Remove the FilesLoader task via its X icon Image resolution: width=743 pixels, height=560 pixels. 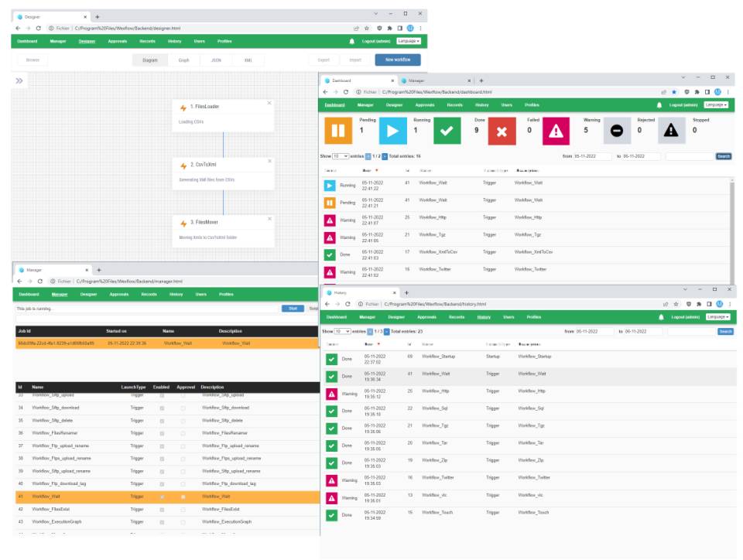pyautogui.click(x=269, y=103)
